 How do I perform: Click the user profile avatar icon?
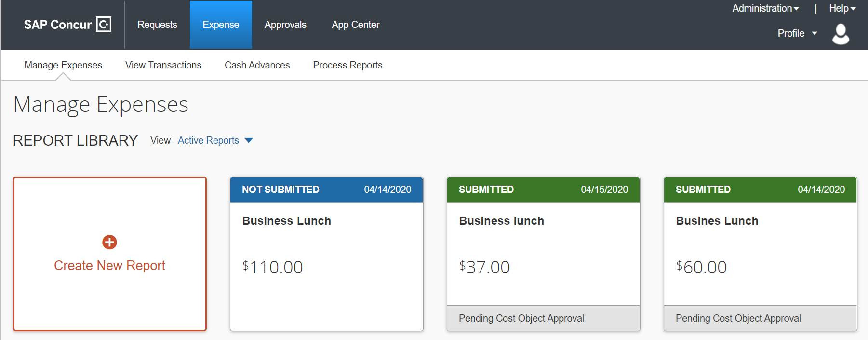point(841,34)
